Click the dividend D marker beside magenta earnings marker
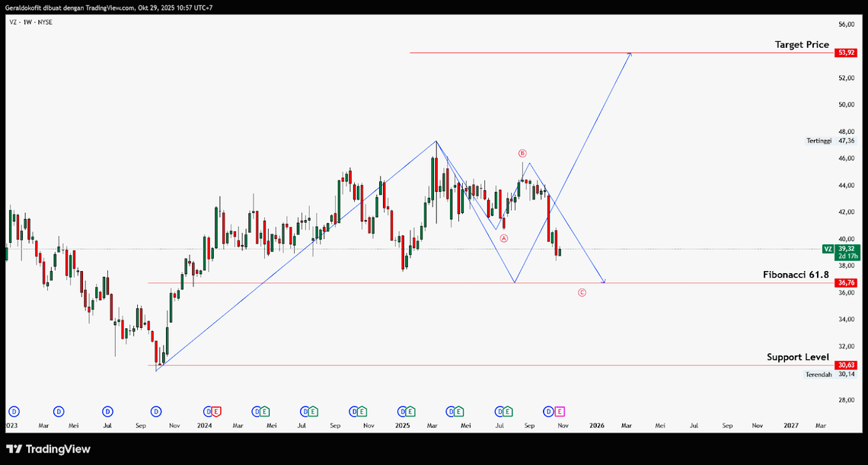868x465 pixels. click(551, 412)
